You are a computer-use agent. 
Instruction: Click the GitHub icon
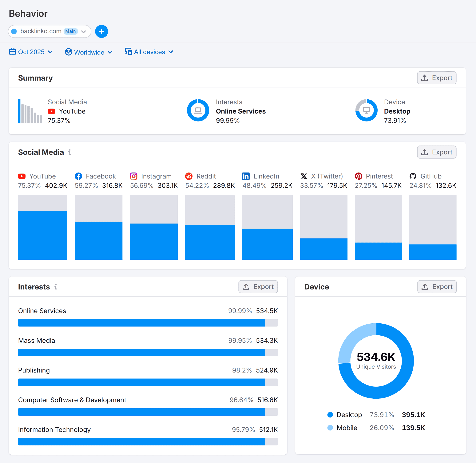click(413, 176)
